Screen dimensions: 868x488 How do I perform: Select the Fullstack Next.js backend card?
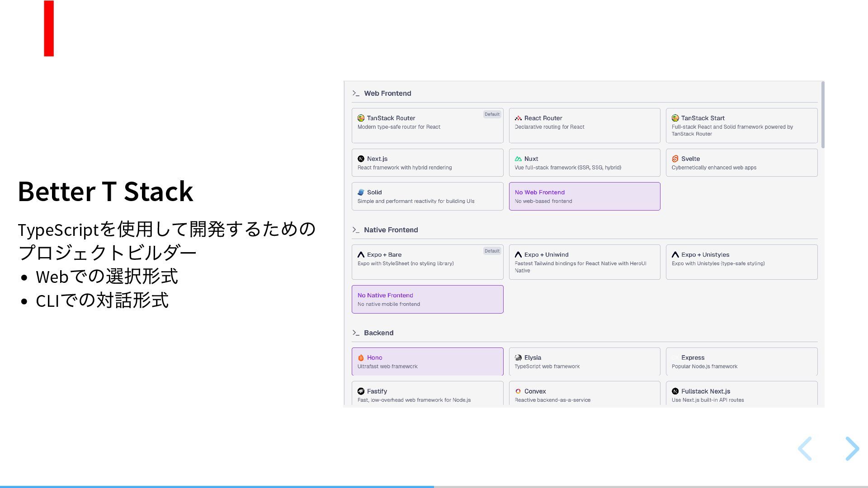pos(741,394)
